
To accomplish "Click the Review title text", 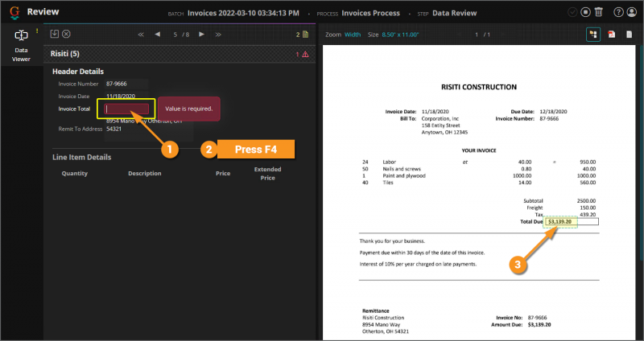I will pos(43,11).
